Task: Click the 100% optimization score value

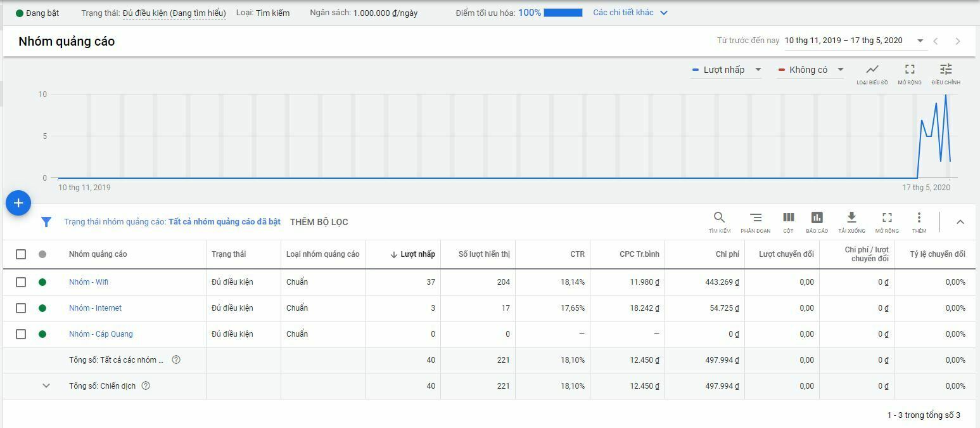Action: point(530,13)
